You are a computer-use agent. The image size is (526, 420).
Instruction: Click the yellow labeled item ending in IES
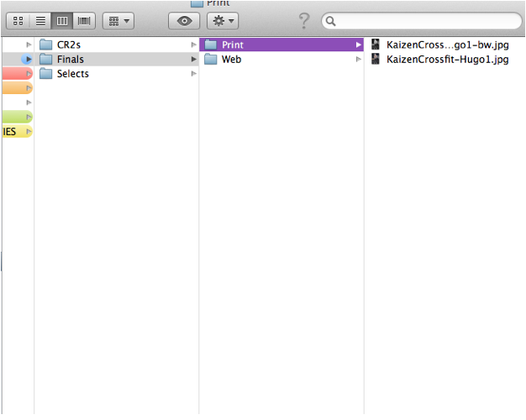tap(15, 131)
